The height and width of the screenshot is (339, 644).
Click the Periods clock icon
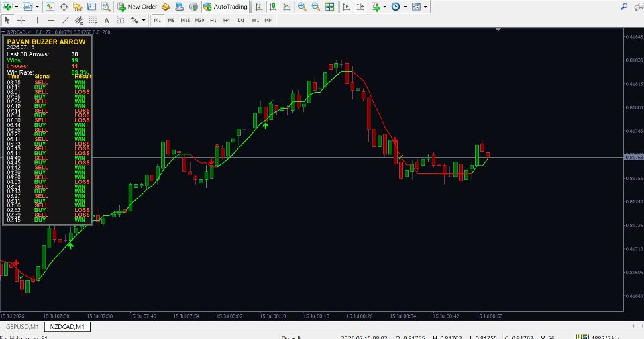396,7
